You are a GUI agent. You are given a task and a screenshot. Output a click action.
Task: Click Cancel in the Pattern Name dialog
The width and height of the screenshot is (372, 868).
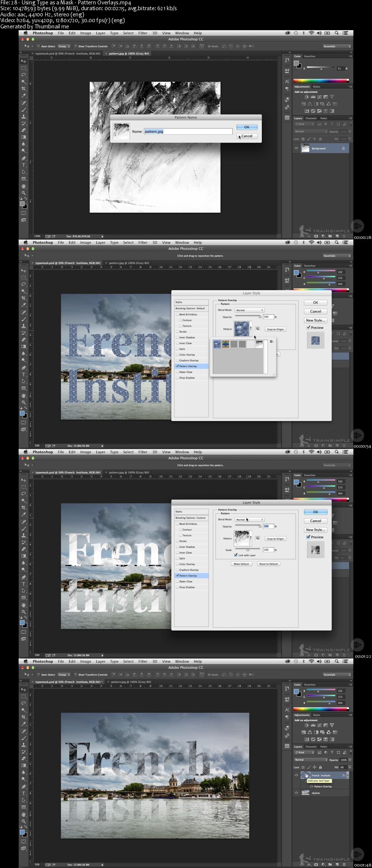pos(247,136)
